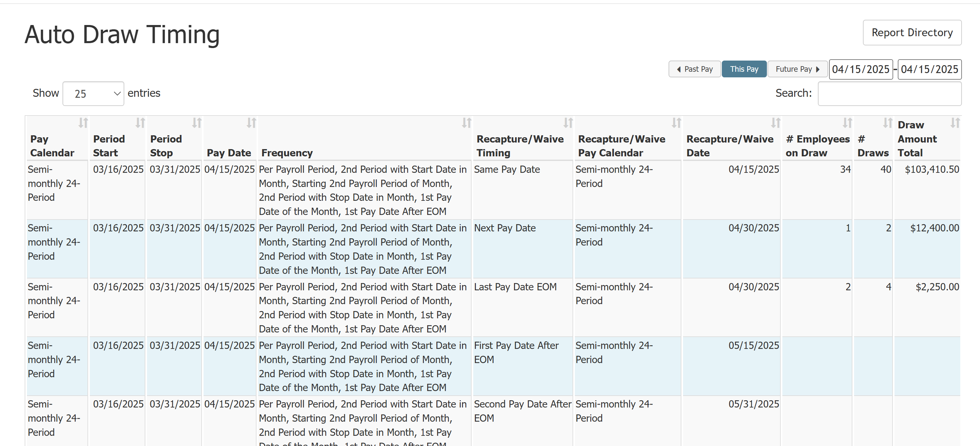The image size is (980, 446).
Task: Sort by Draw Amount Total icon
Action: pos(955,123)
